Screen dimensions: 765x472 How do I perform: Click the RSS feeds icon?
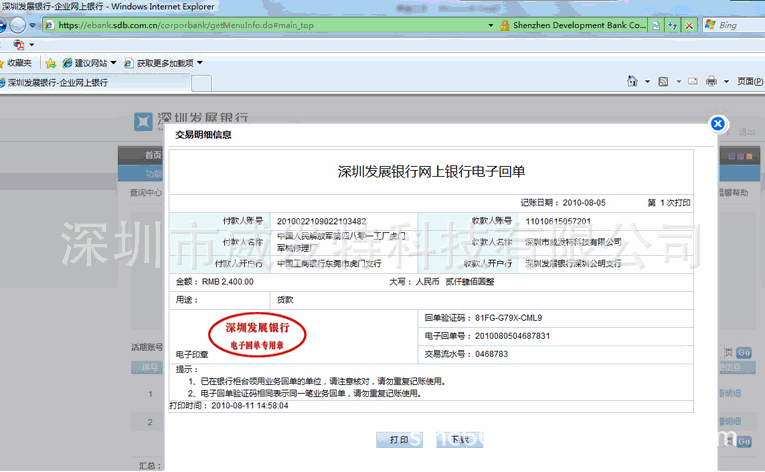663,81
